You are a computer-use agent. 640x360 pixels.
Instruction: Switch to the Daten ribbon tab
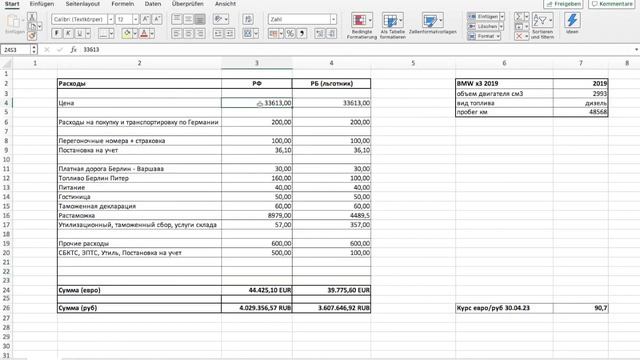click(x=153, y=4)
